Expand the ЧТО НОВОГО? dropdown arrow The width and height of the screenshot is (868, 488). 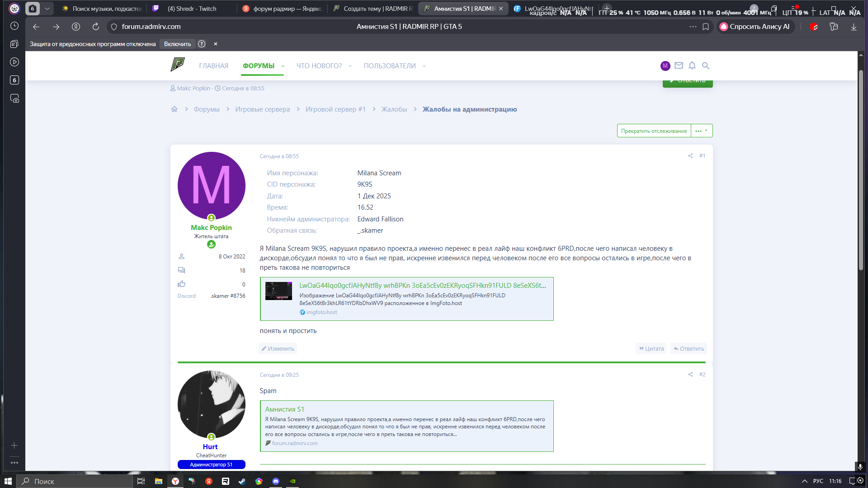[350, 66]
